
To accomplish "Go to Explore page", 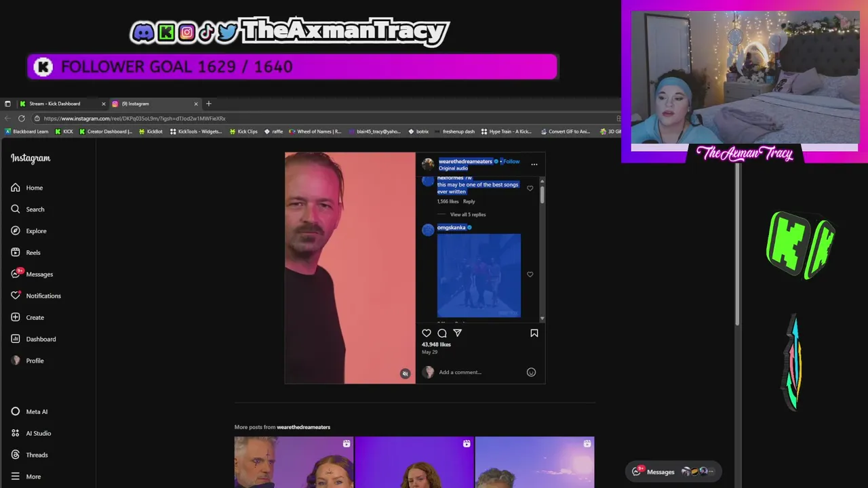I will pyautogui.click(x=29, y=231).
